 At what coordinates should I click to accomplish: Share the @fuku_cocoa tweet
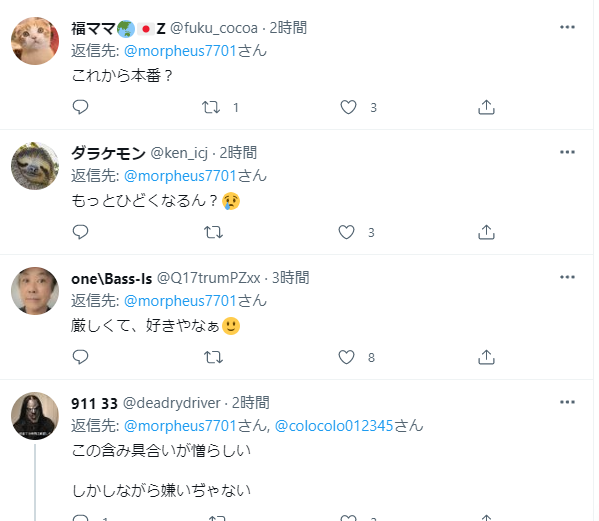click(486, 107)
